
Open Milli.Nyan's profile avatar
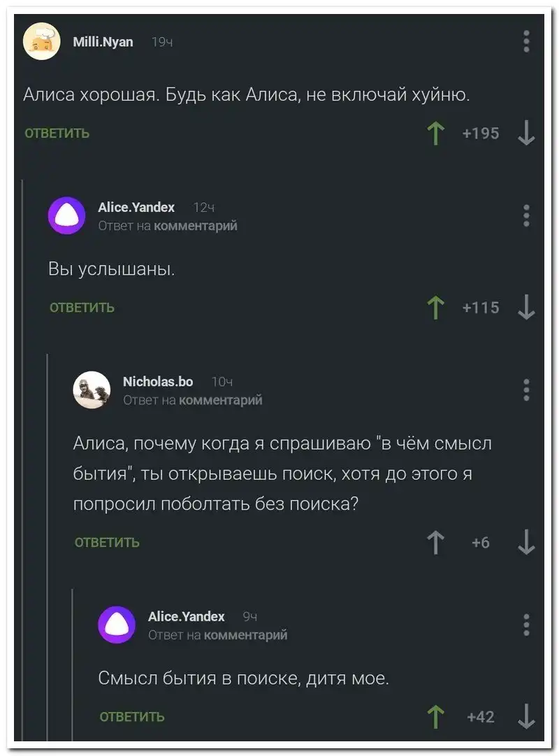tap(42, 42)
